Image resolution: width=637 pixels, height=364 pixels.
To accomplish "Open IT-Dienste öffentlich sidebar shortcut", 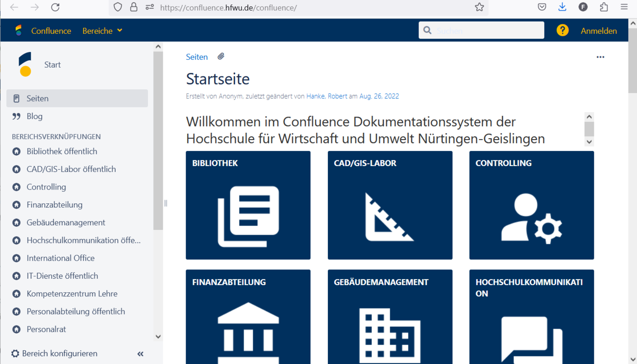I will 62,276.
